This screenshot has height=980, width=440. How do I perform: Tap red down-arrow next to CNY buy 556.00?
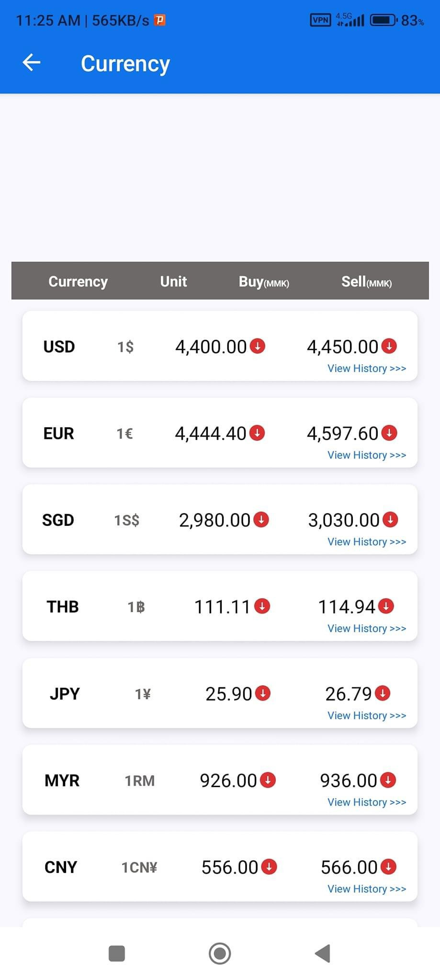tap(269, 867)
